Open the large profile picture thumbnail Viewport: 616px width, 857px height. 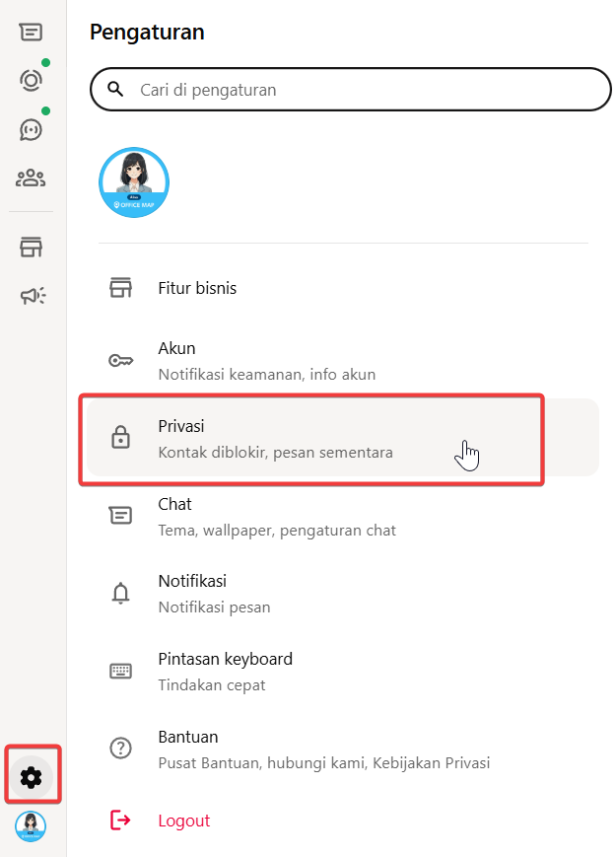(134, 182)
